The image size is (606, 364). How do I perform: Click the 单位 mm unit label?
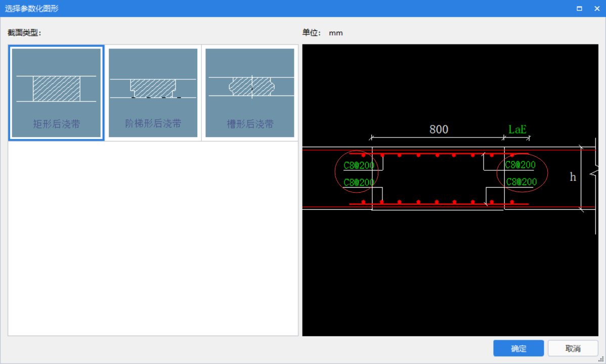point(322,33)
